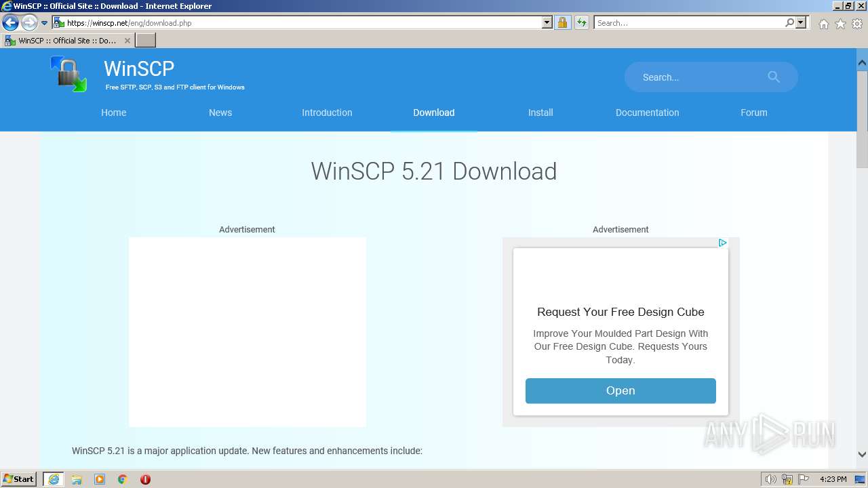This screenshot has height=488, width=868.
Task: Click the security lock icon in address bar
Action: click(562, 23)
